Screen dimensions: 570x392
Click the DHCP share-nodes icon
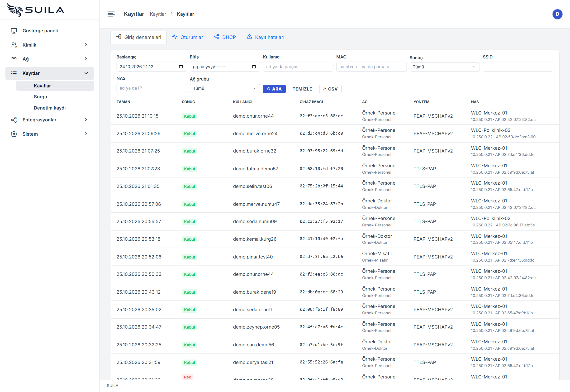(217, 37)
